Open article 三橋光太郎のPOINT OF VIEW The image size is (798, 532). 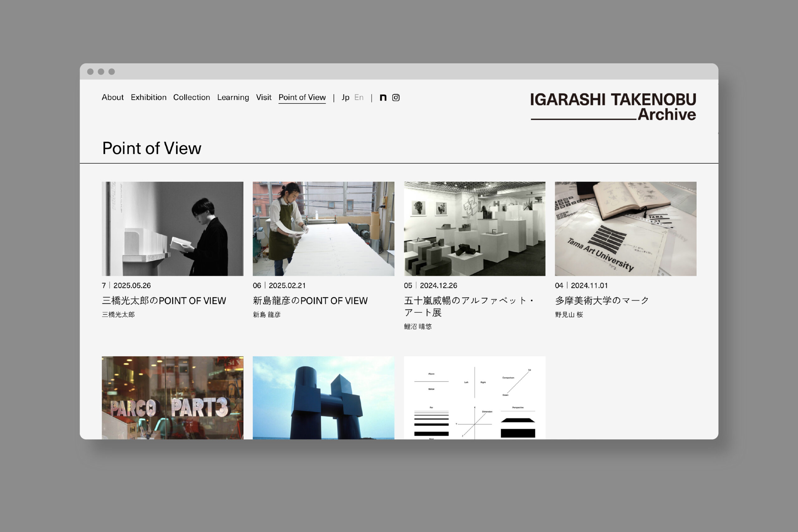164,301
